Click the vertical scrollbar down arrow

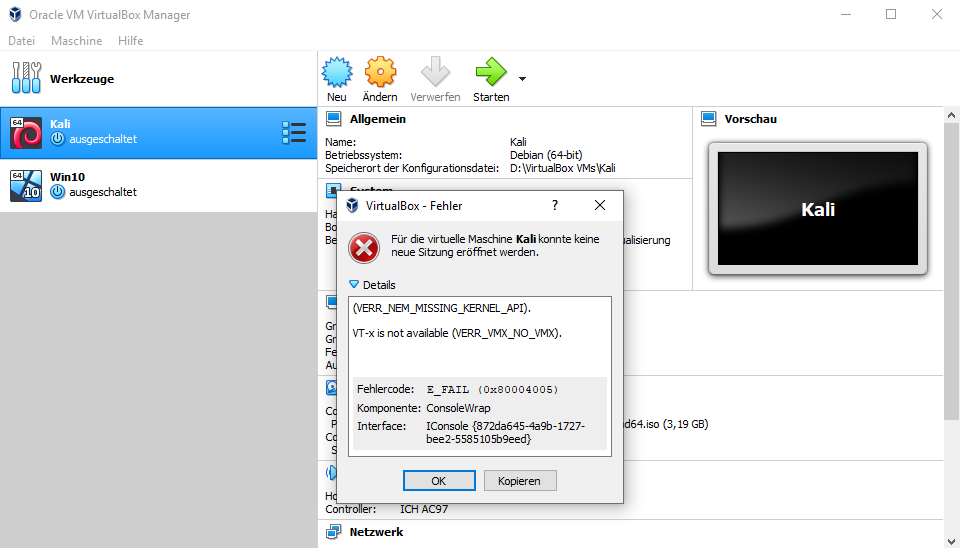pyautogui.click(x=951, y=541)
